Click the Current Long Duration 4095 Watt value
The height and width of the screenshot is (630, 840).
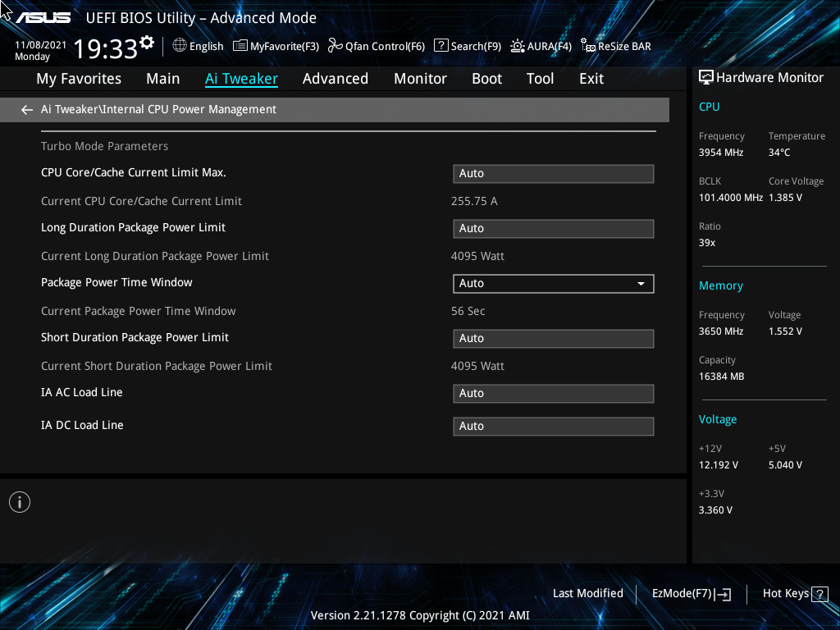click(477, 256)
